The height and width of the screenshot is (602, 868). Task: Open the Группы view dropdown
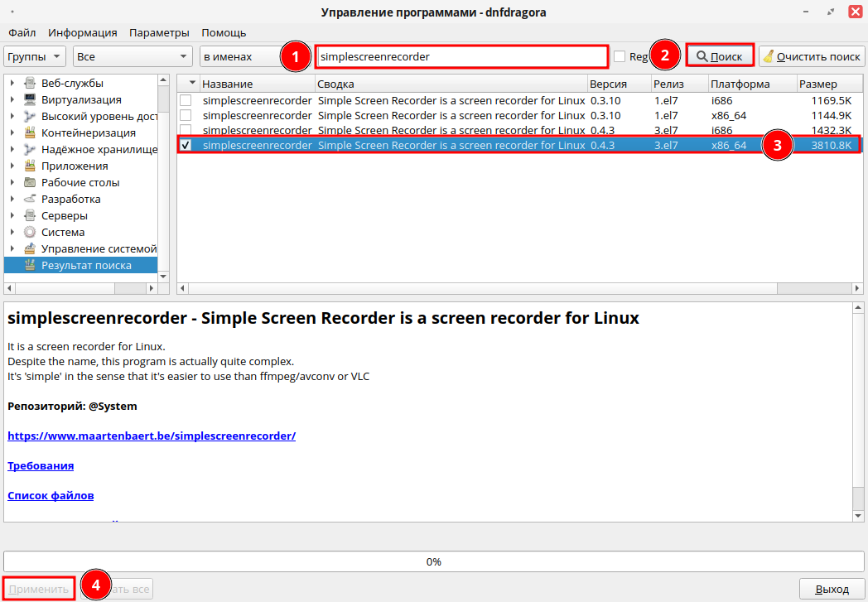click(35, 56)
